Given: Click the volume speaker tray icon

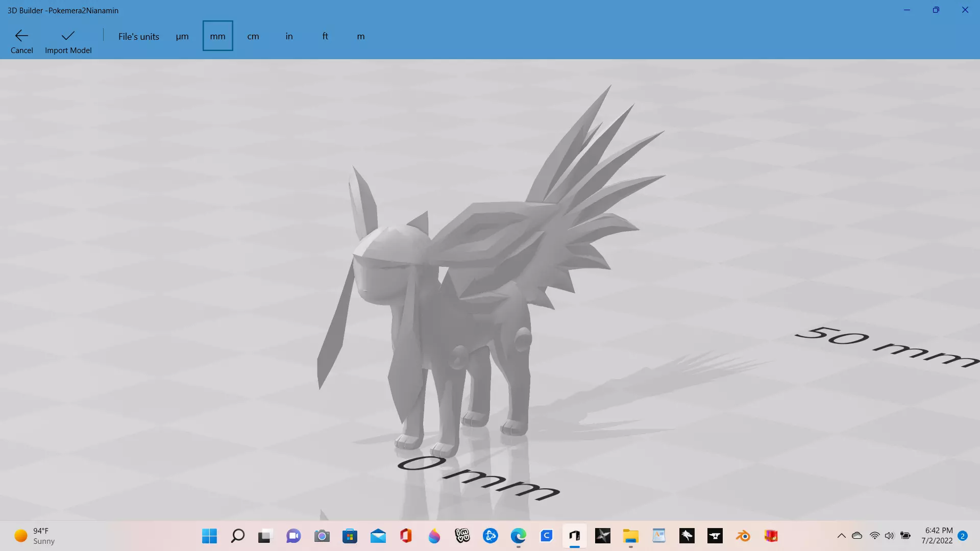Looking at the screenshot, I should click(890, 536).
